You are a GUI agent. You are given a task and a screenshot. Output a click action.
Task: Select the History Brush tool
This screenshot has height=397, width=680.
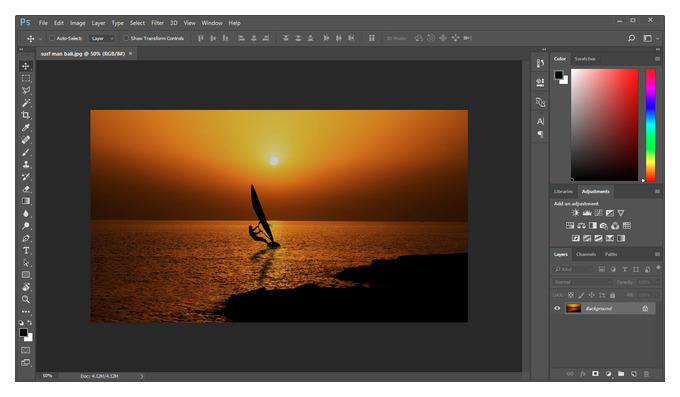tap(26, 177)
